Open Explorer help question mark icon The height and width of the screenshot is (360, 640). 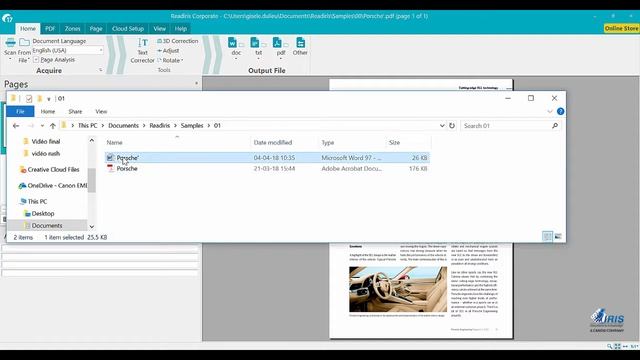560,111
